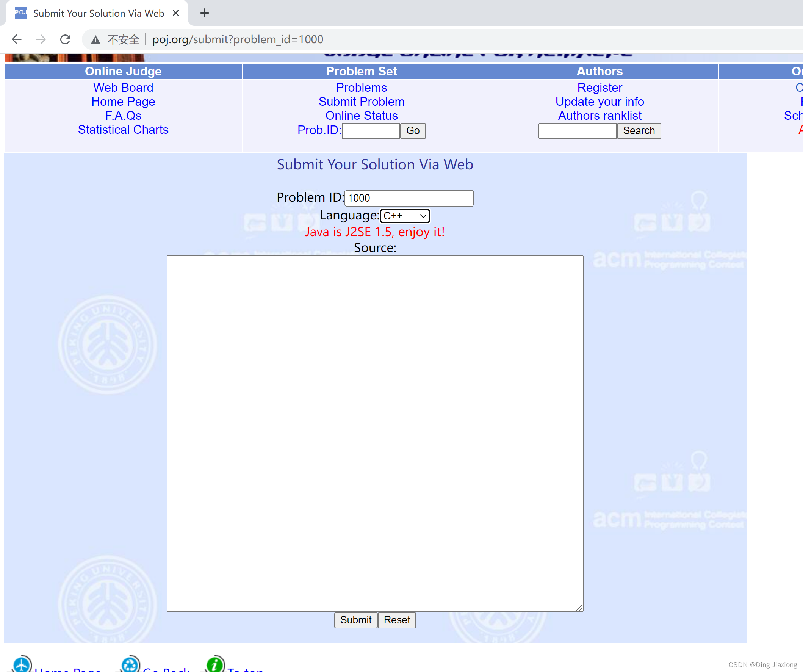Click the Go Back footer icon
This screenshot has height=672, width=803.
[130, 665]
